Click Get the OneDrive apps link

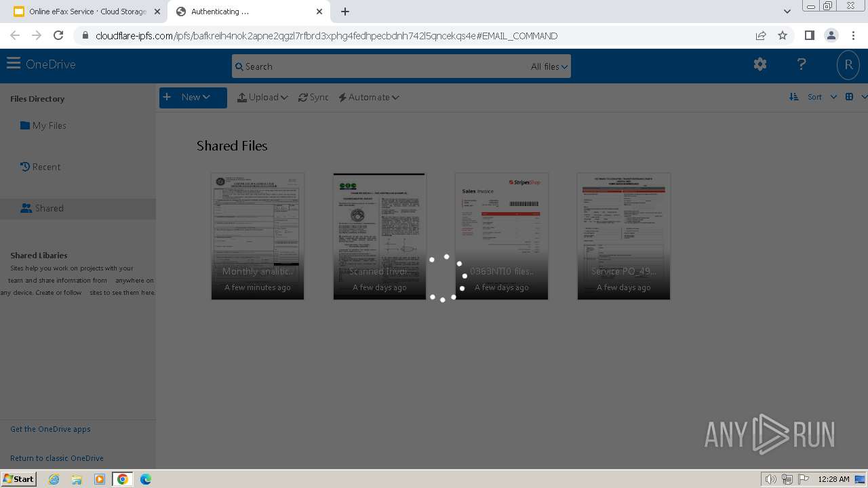coord(50,429)
